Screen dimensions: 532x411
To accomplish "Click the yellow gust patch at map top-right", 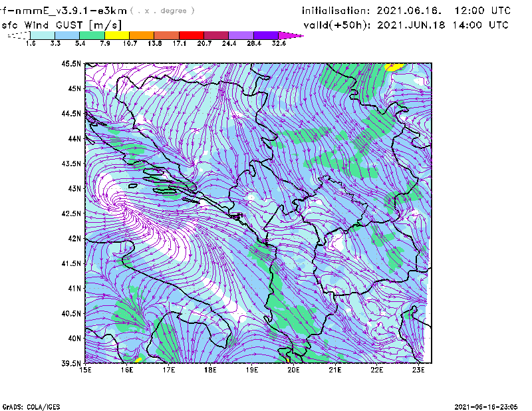I will 395,67.
